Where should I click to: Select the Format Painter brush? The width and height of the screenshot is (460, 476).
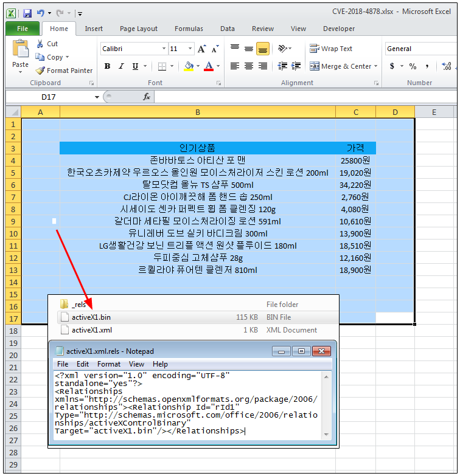[40, 71]
